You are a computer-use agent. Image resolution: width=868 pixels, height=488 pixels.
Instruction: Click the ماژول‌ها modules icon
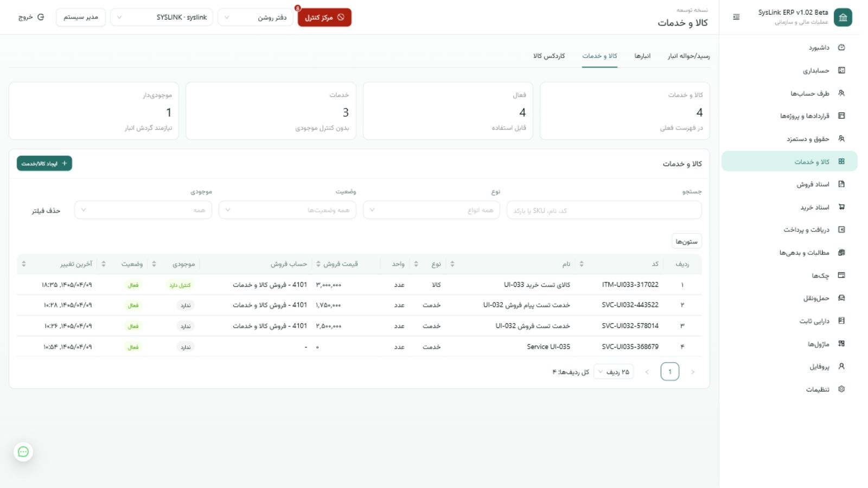841,344
